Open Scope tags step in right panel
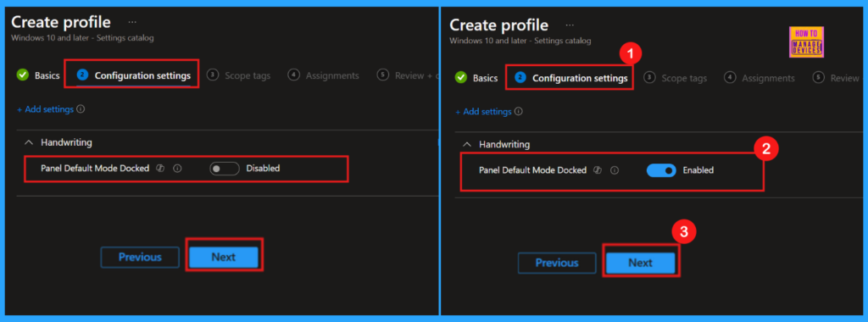 click(676, 78)
